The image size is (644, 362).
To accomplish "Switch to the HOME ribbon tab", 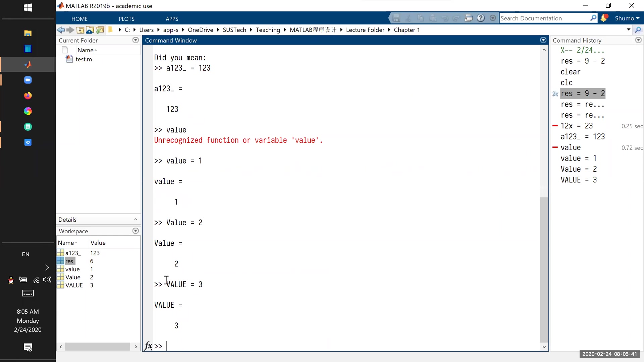I will point(79,19).
